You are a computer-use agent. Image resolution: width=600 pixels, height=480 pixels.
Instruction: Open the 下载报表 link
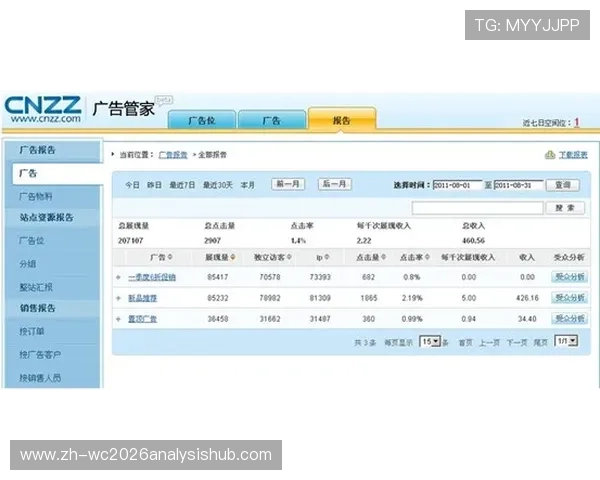click(573, 155)
